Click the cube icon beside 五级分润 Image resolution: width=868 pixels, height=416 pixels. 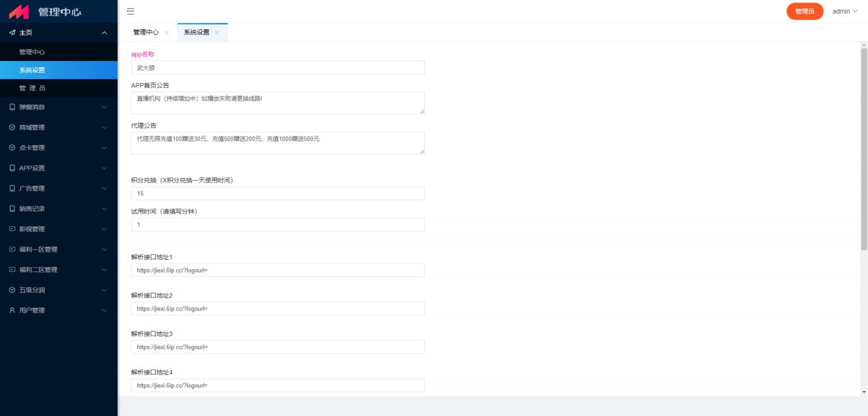click(12, 290)
